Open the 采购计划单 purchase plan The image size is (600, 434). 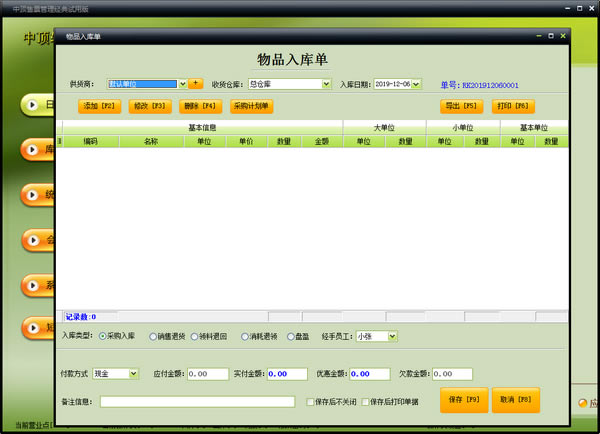tap(252, 106)
